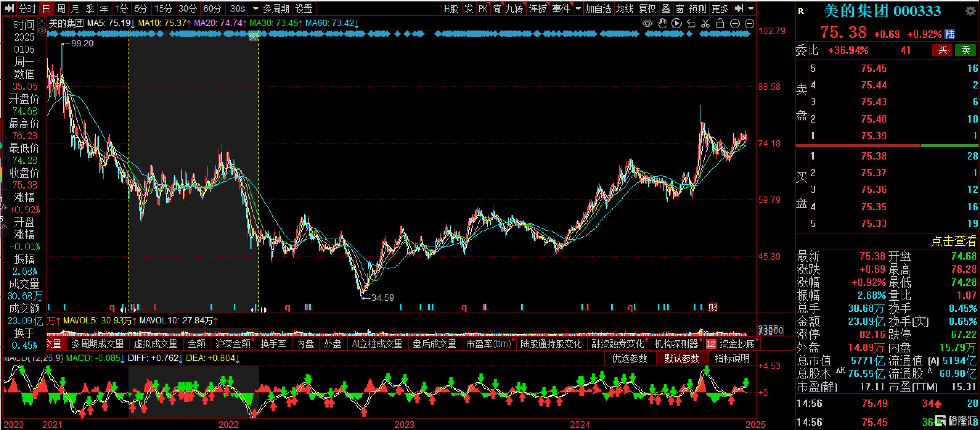Zoom in with the plus circle icon
The height and width of the screenshot is (430, 980).
point(735,24)
